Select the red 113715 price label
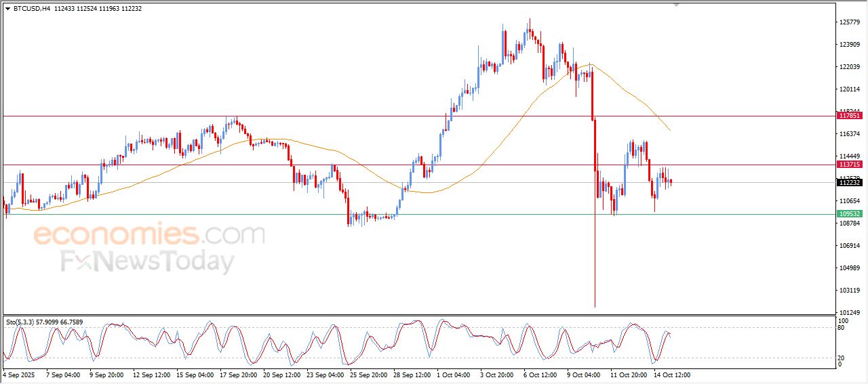Image resolution: width=868 pixels, height=384 pixels. coord(850,165)
